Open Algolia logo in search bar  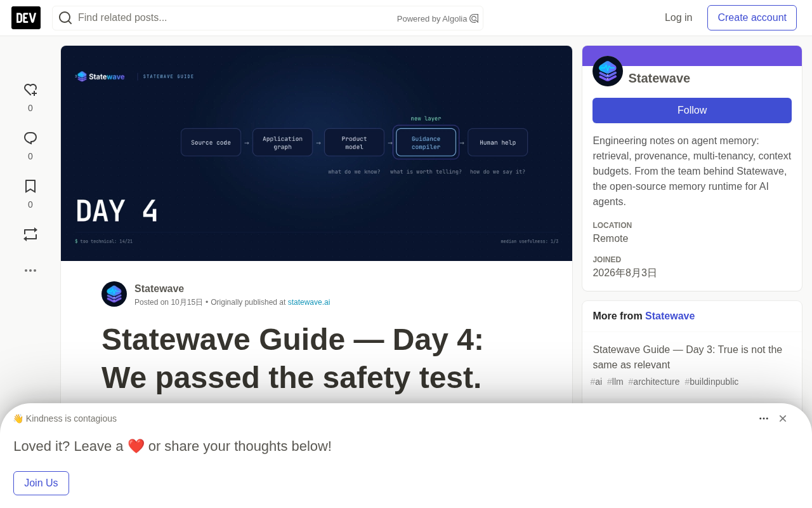click(474, 18)
